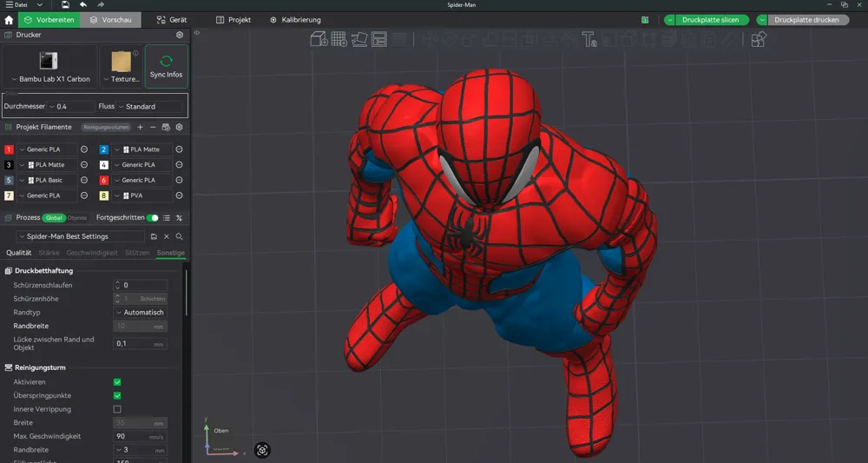Viewport: 868px width, 463px height.
Task: Add a new plate with grid icon
Action: [339, 39]
